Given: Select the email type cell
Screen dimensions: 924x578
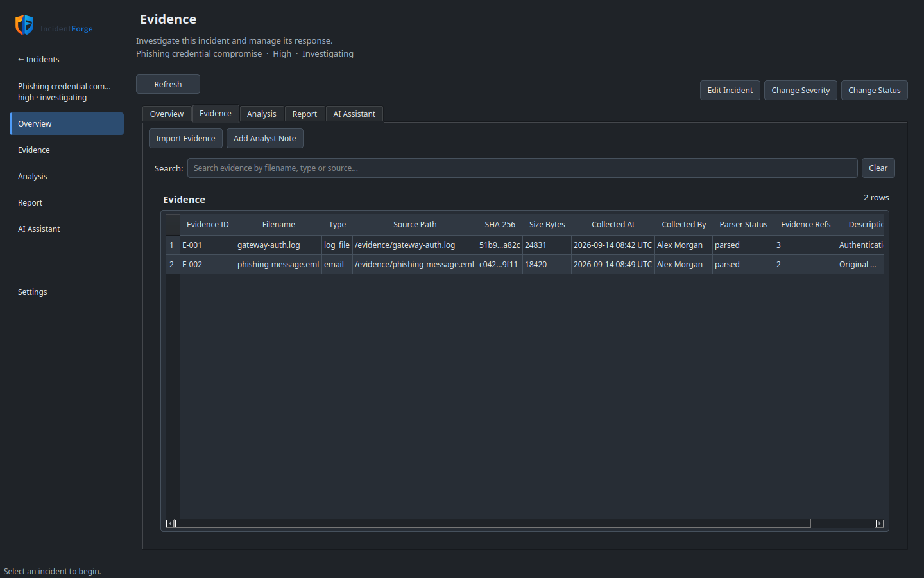Looking at the screenshot, I should point(337,264).
